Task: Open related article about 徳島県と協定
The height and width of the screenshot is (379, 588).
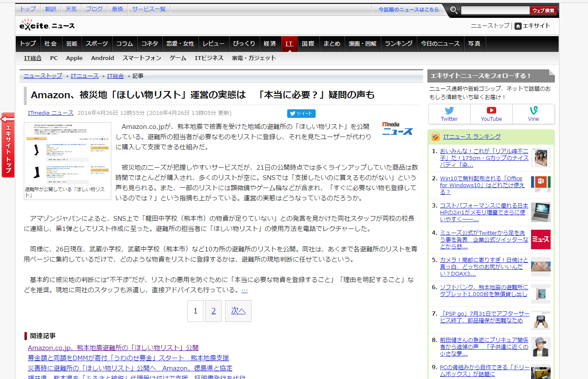Action: [x=130, y=368]
